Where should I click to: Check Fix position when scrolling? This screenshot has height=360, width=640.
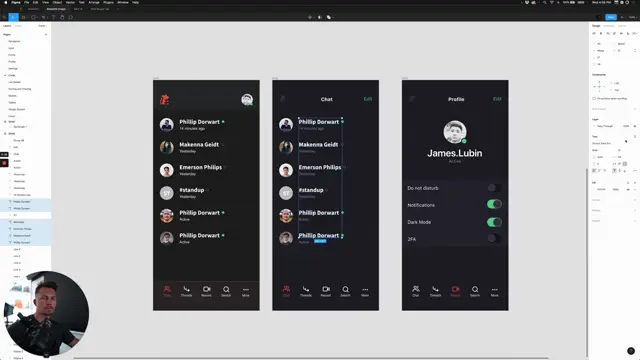[594, 98]
